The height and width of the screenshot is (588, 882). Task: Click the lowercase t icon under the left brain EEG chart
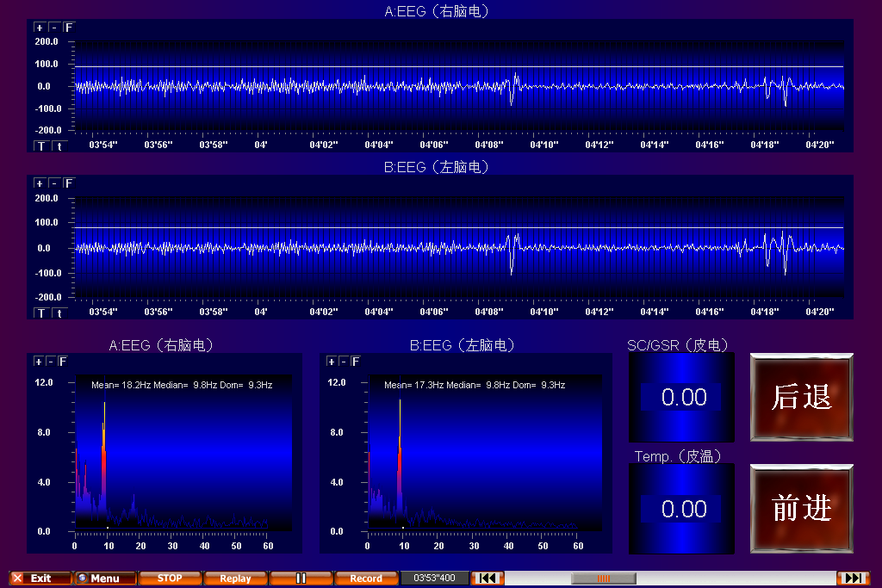click(59, 312)
